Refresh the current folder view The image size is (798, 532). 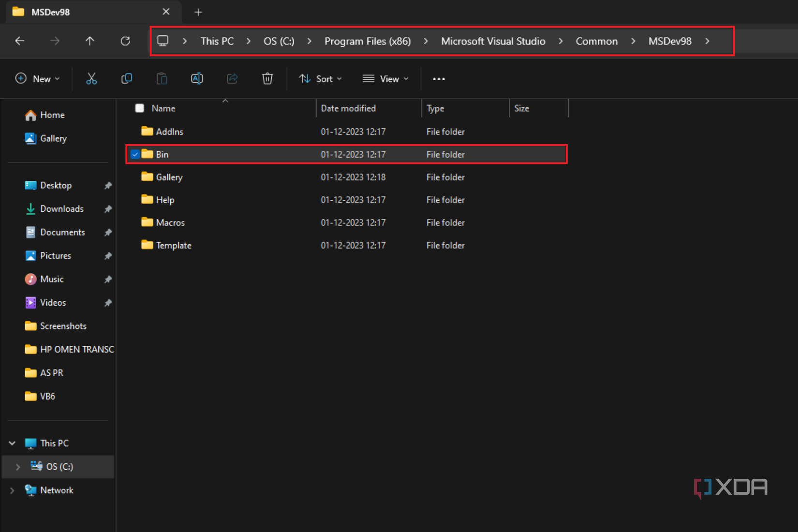[125, 41]
